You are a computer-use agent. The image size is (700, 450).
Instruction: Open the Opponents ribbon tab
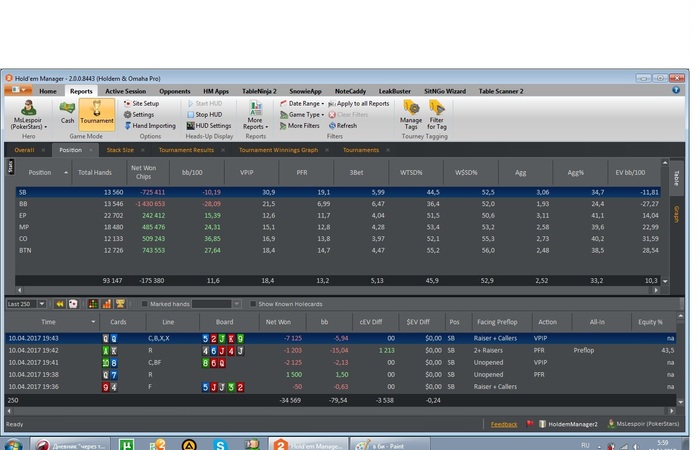pyautogui.click(x=175, y=91)
